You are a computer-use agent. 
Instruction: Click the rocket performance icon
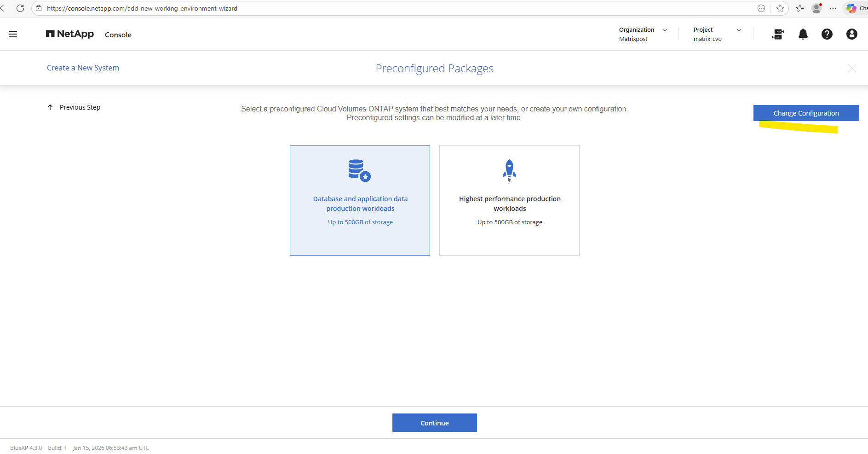tap(509, 170)
